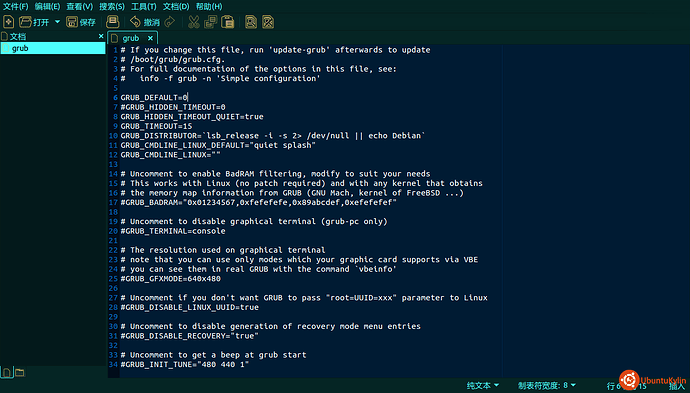This screenshot has width=690, height=393.
Task: Open the 帮助(H) menu
Action: (x=209, y=7)
